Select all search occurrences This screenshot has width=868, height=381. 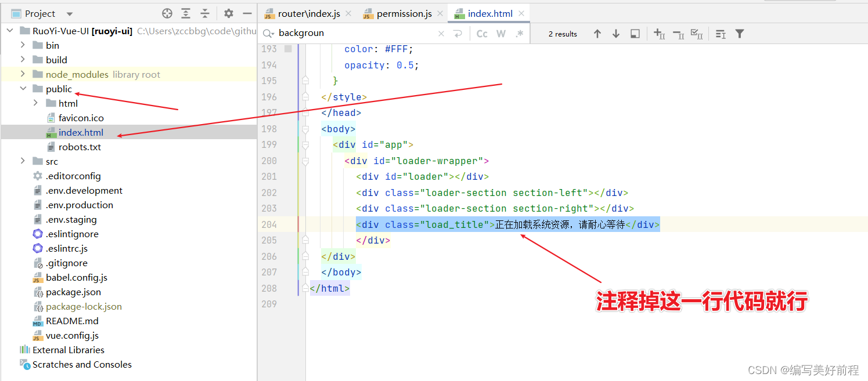(x=697, y=34)
